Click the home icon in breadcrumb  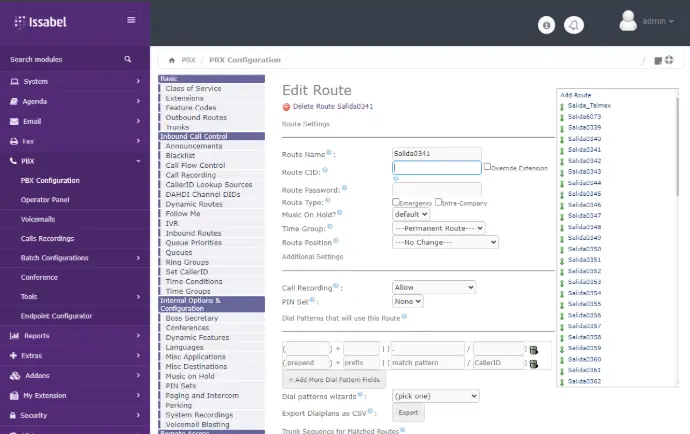click(173, 61)
